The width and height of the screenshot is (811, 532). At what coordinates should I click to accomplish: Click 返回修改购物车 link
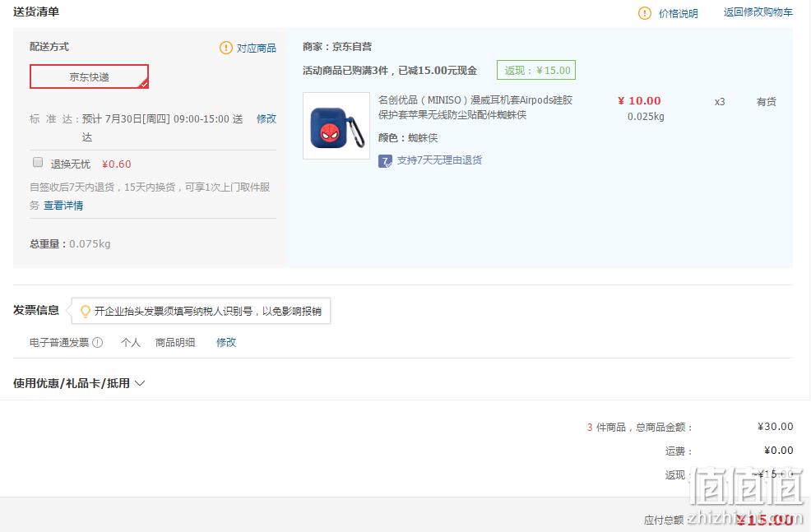coord(758,12)
